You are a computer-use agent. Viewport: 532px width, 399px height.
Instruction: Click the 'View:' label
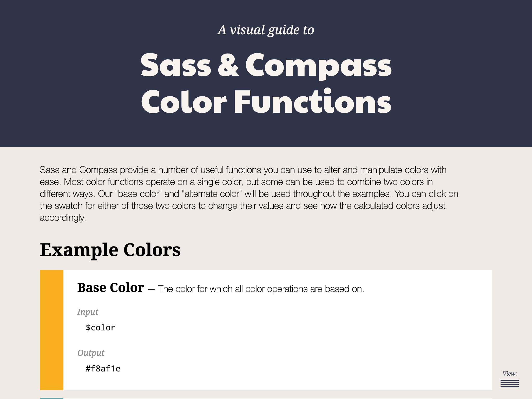510,374
